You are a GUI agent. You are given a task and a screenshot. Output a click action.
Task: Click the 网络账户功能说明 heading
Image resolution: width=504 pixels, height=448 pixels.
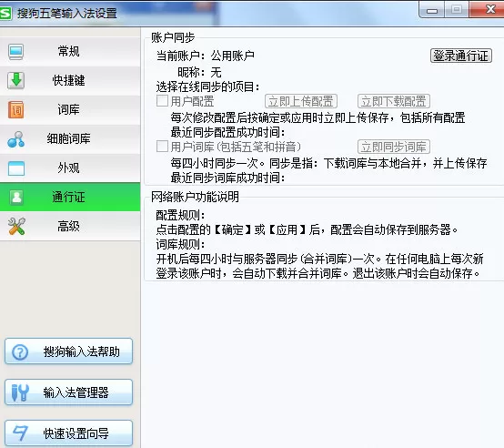tap(195, 197)
